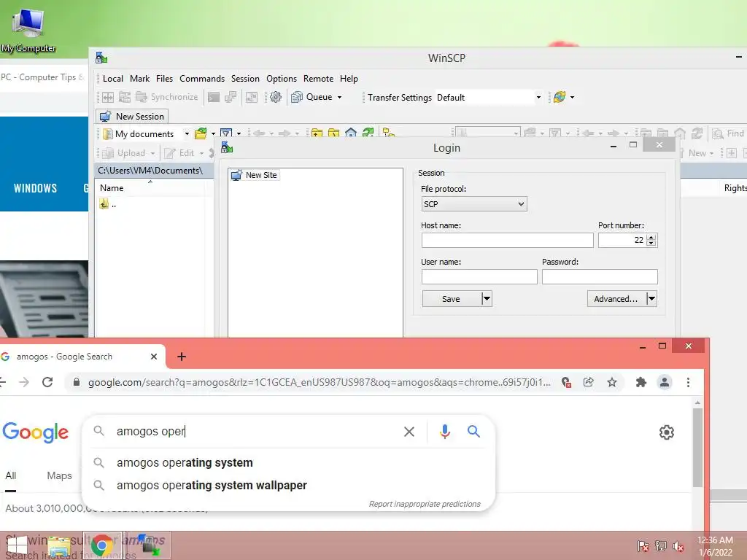Open Chrome profile avatar

(x=664, y=382)
